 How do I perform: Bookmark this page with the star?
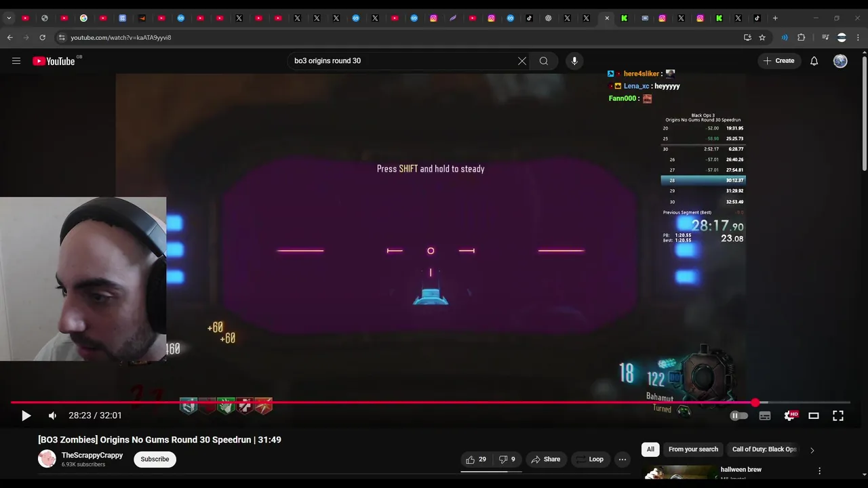[762, 37]
